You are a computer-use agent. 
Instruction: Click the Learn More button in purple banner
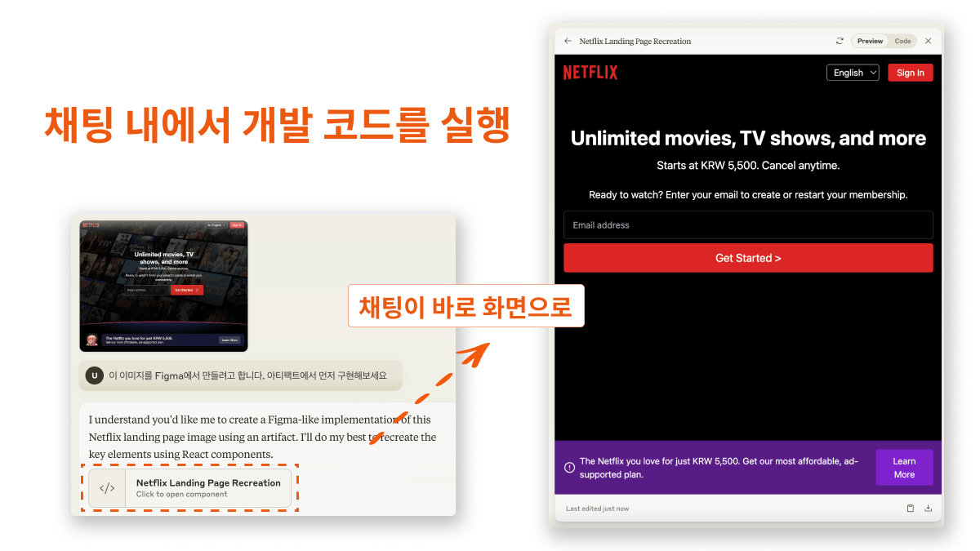coord(904,468)
